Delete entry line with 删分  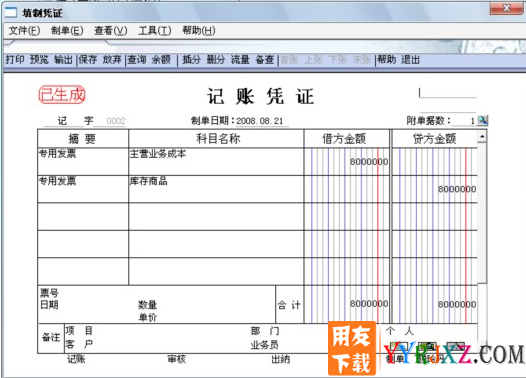[216, 60]
